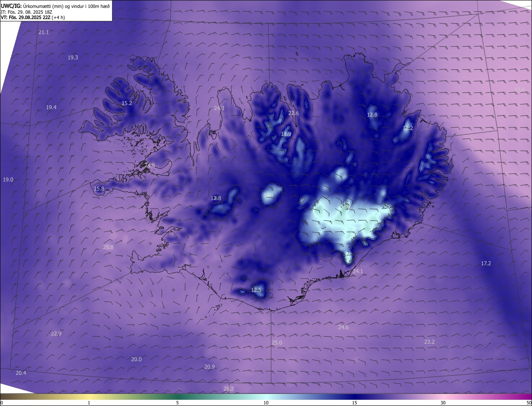This screenshot has height=406, width=532.
Task: Click the 20.9 value on the map
Action: point(209,367)
